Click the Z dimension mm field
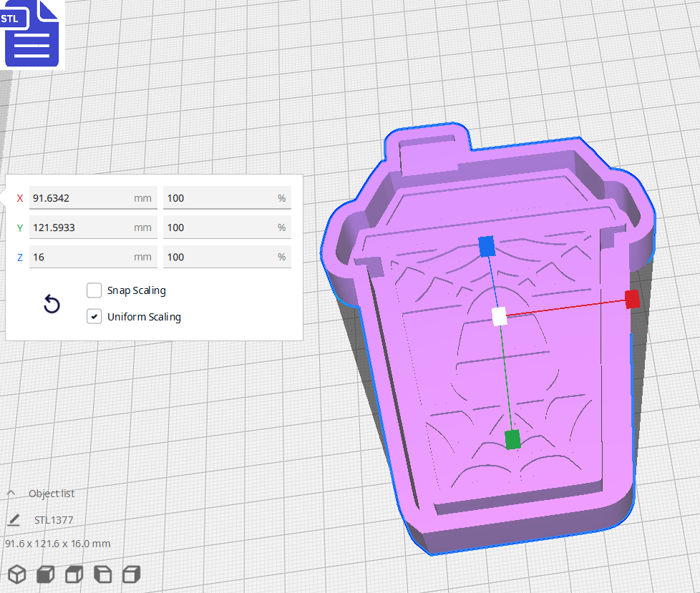 79,257
